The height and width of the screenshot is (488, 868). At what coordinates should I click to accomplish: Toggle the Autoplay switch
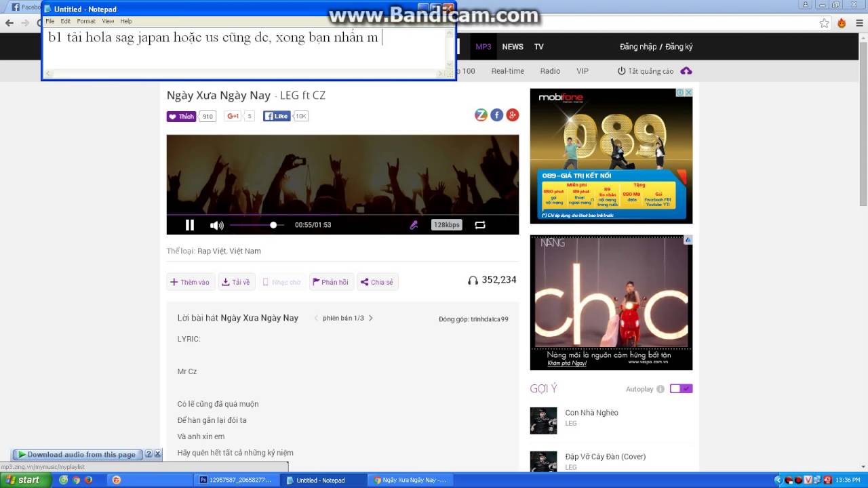(x=682, y=389)
